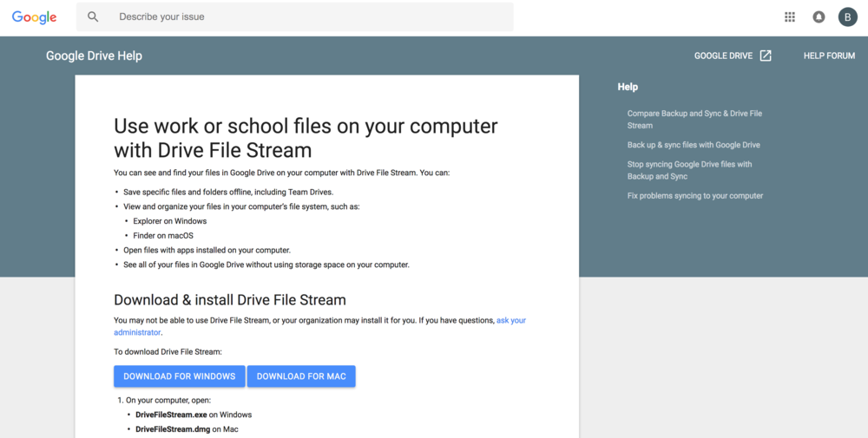Follow the ask your administrator link
This screenshot has width=868, height=438.
(x=320, y=326)
